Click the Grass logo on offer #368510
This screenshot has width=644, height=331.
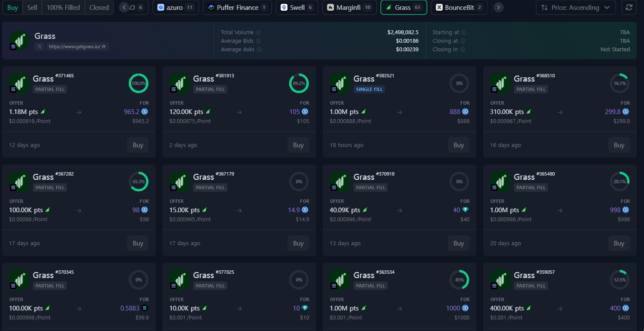click(500, 83)
